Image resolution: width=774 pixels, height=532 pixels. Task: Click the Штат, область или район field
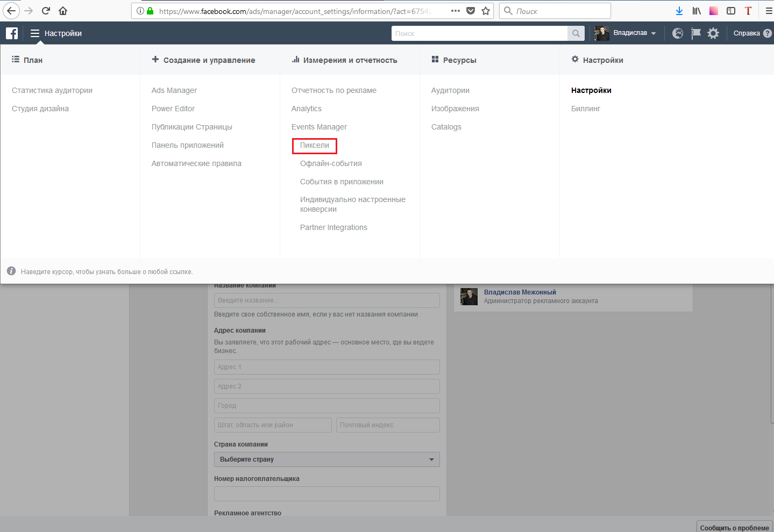tap(273, 425)
